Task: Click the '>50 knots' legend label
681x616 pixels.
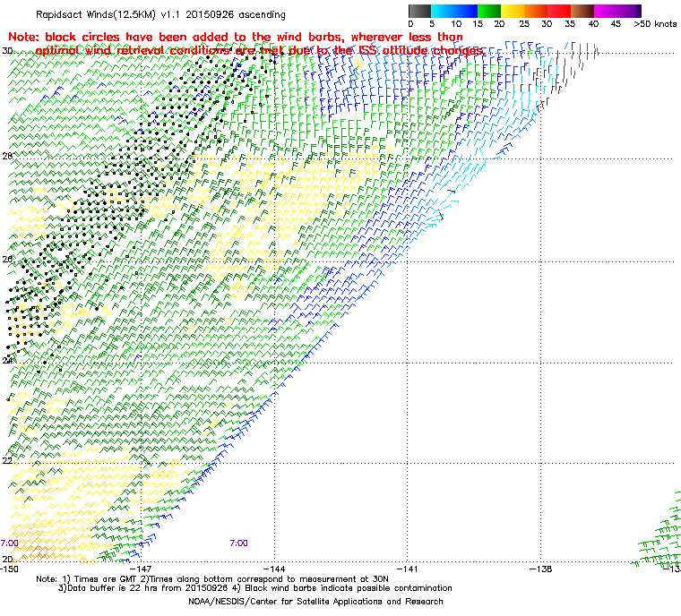Action: [x=655, y=24]
